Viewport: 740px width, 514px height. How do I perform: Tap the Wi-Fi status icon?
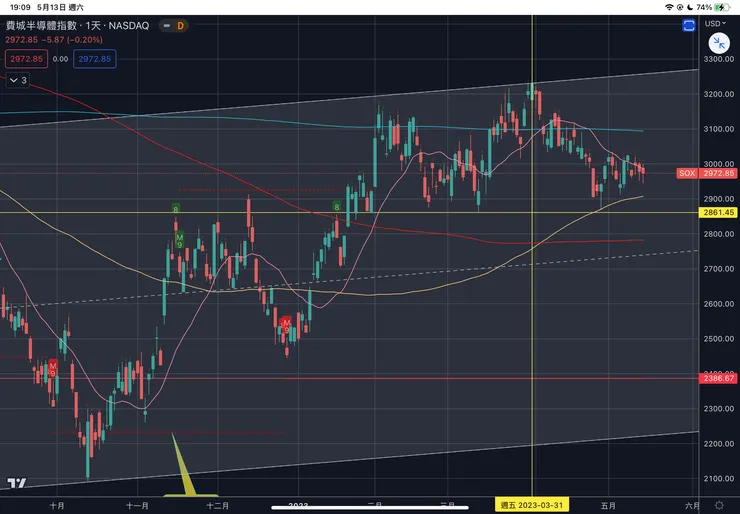[669, 7]
